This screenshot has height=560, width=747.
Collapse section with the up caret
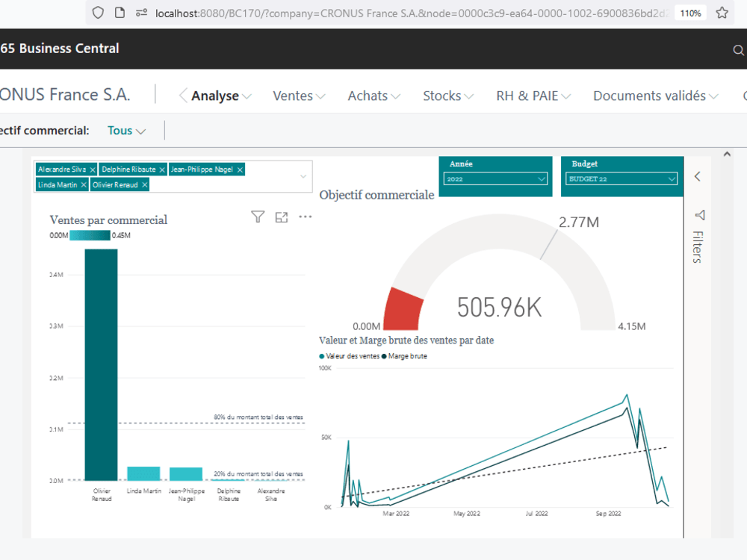pos(727,154)
